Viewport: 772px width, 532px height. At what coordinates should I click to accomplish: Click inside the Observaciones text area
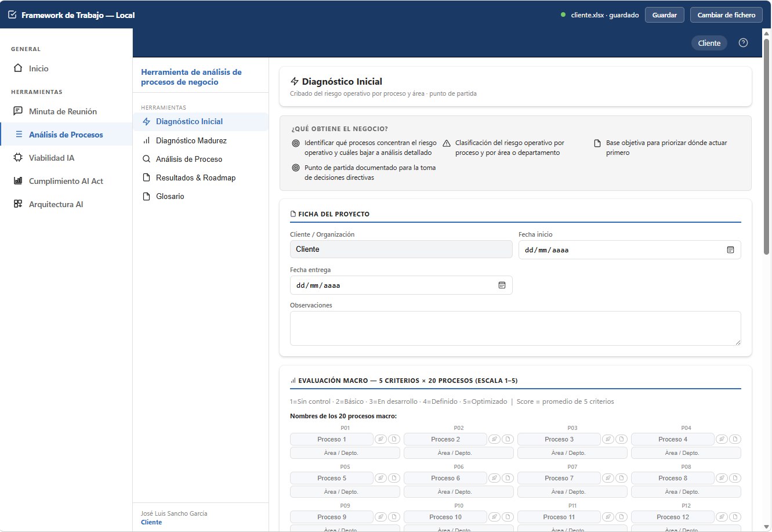pos(515,328)
